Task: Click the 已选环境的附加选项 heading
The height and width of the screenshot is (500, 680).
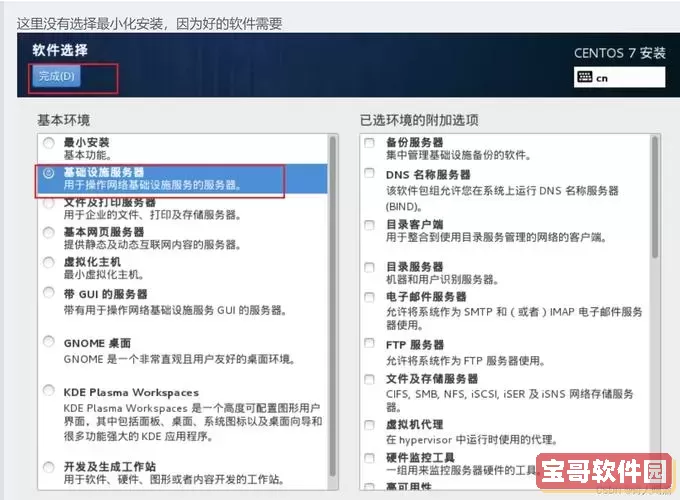Action: pos(419,120)
